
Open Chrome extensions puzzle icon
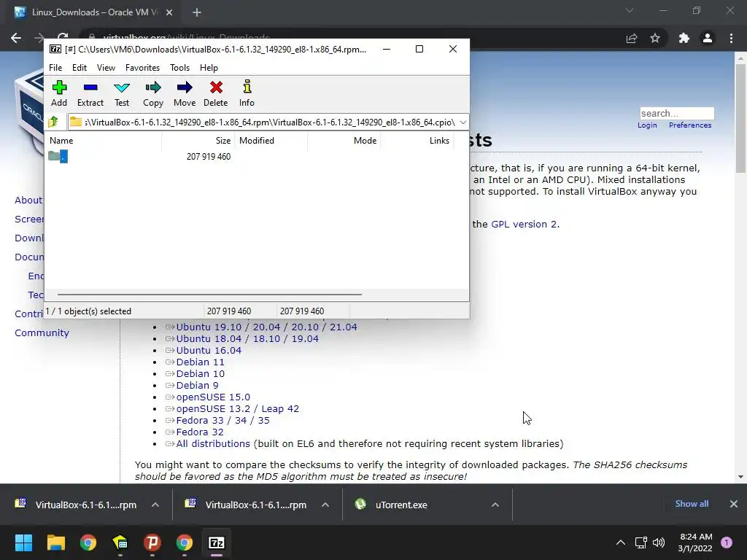coord(684,38)
